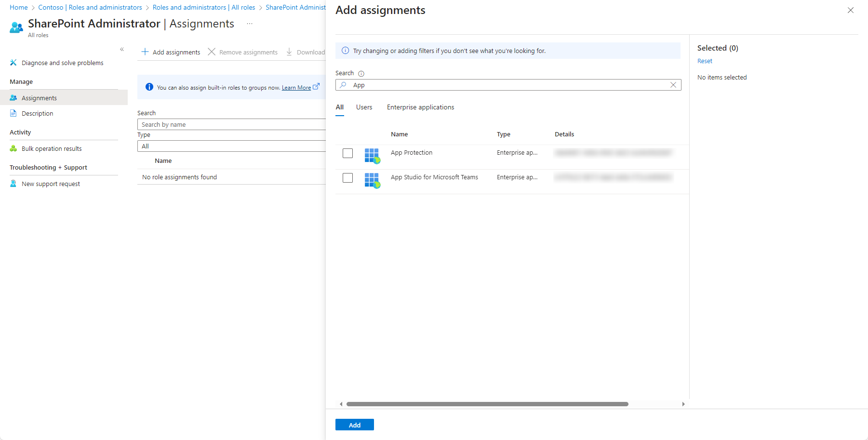Screen dimensions: 868x440
Task: Click the Reset link
Action: pyautogui.click(x=705, y=61)
